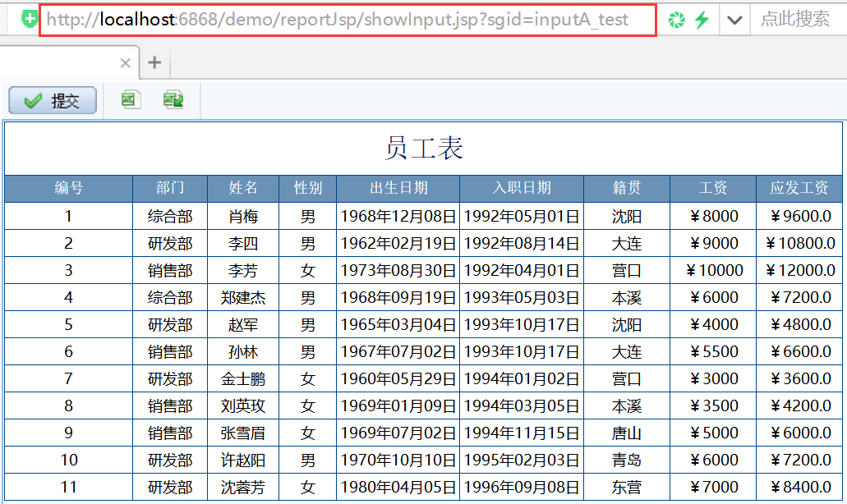Image resolution: width=847 pixels, height=504 pixels.
Task: Click the 应发工资 column header
Action: [x=799, y=188]
